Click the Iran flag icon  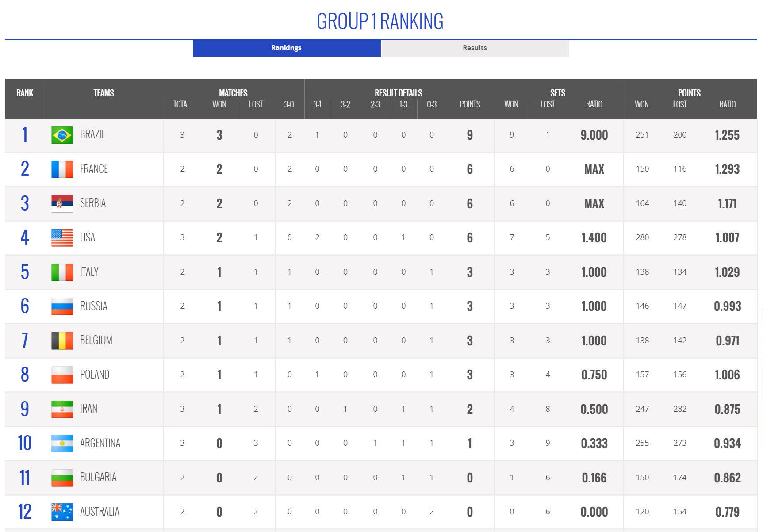pos(62,409)
